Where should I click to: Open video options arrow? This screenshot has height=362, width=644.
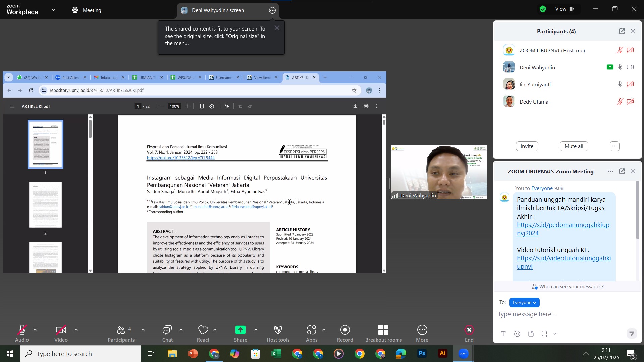[x=76, y=330]
